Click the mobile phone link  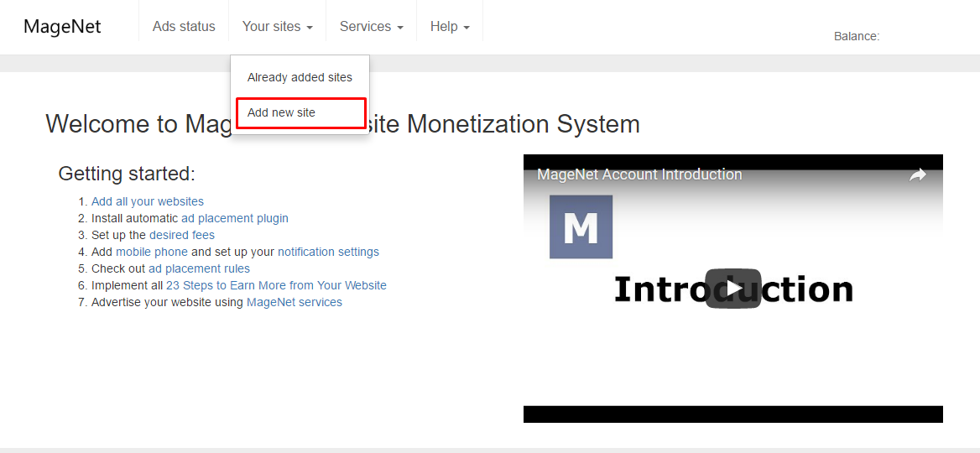[x=152, y=252]
